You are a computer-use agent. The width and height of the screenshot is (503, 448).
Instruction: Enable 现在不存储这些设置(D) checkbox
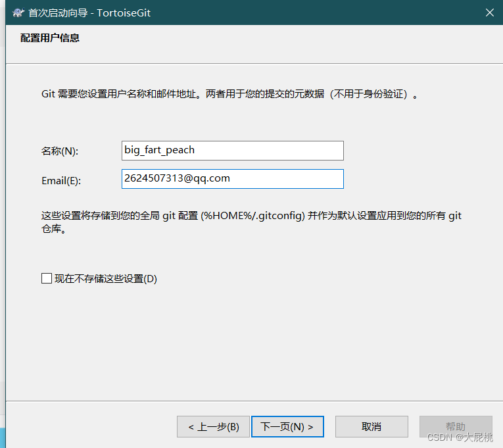tap(47, 278)
